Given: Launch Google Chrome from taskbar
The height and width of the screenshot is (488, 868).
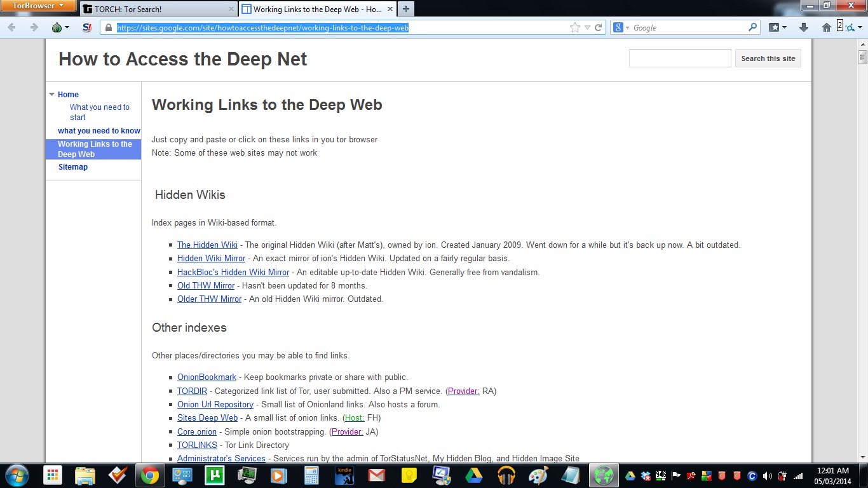Looking at the screenshot, I should 150,475.
